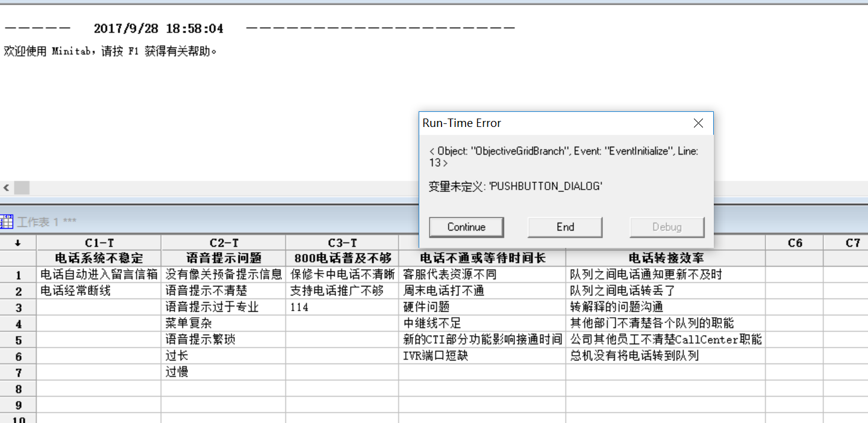Select column header C6
The width and height of the screenshot is (868, 423).
point(795,243)
